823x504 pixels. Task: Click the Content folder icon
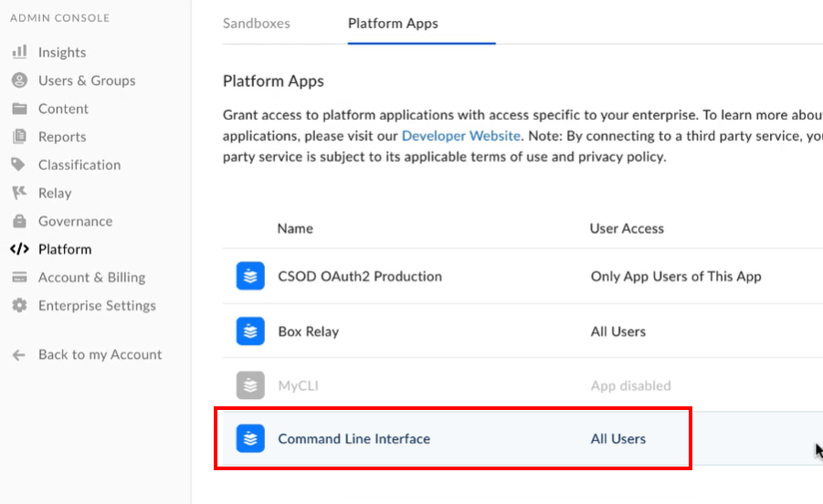(x=19, y=108)
